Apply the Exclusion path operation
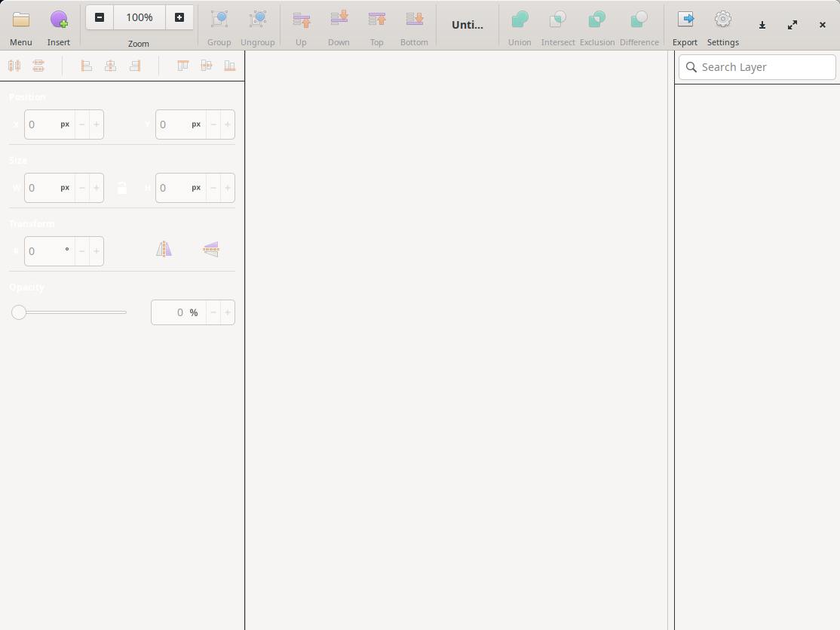 pyautogui.click(x=596, y=20)
